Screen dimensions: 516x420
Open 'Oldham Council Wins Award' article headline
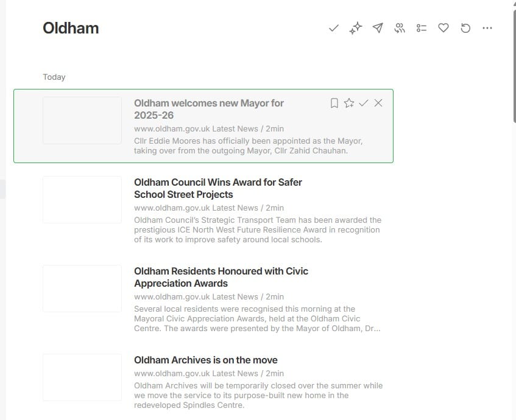click(218, 189)
